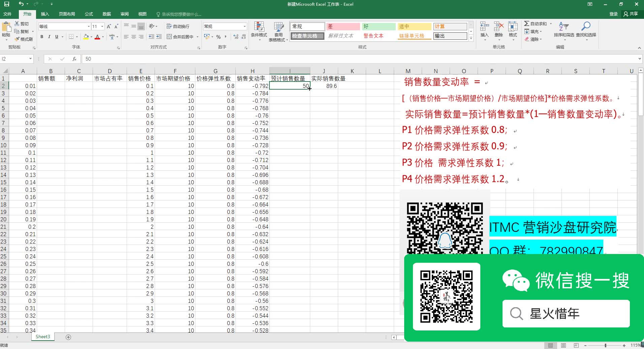Switch to the Formulas (公式) tab
The height and width of the screenshot is (349, 644).
(89, 14)
